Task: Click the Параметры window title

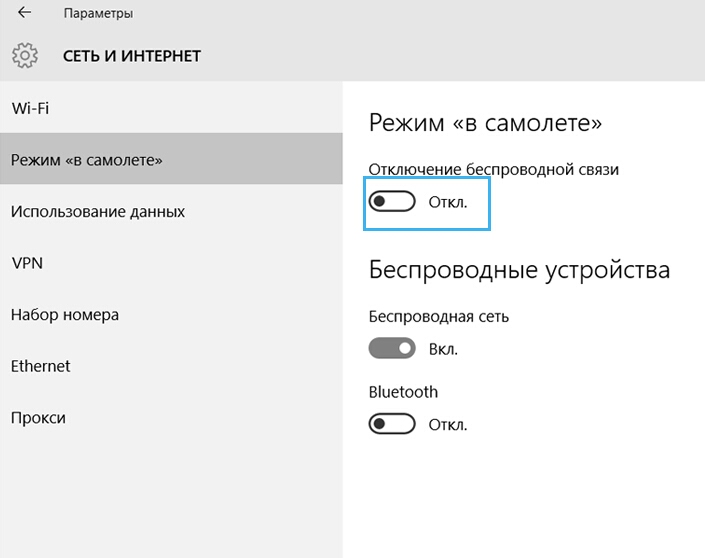Action: tap(98, 13)
